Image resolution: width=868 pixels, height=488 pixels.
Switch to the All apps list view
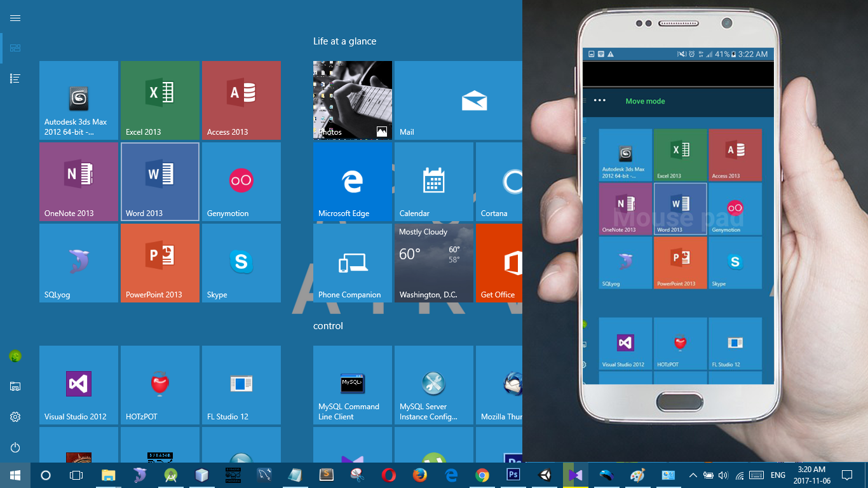coord(15,78)
